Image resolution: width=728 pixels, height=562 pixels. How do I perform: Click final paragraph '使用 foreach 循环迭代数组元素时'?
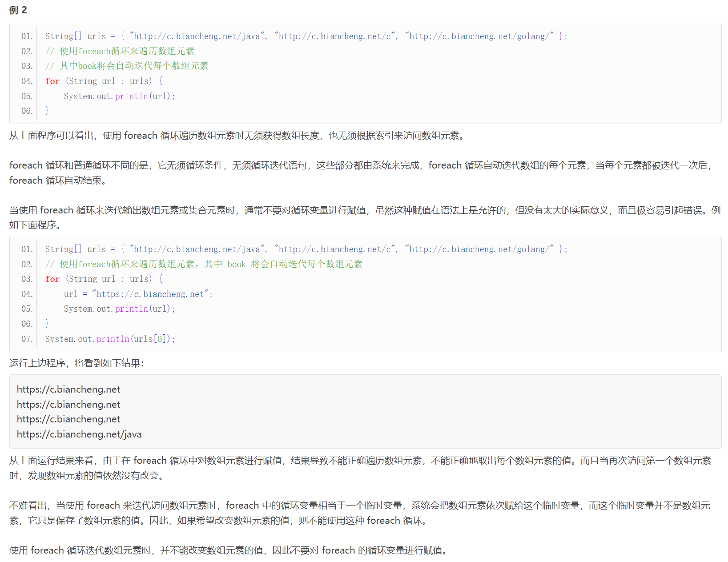pyautogui.click(x=228, y=550)
